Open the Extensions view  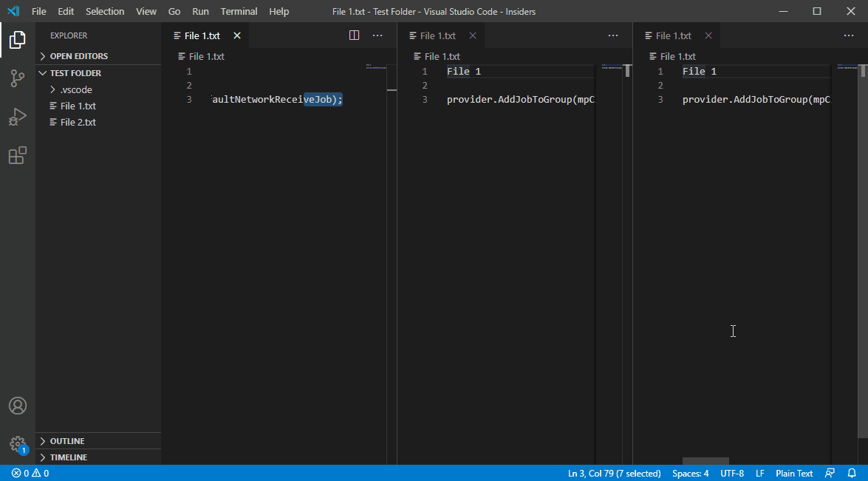pyautogui.click(x=17, y=155)
